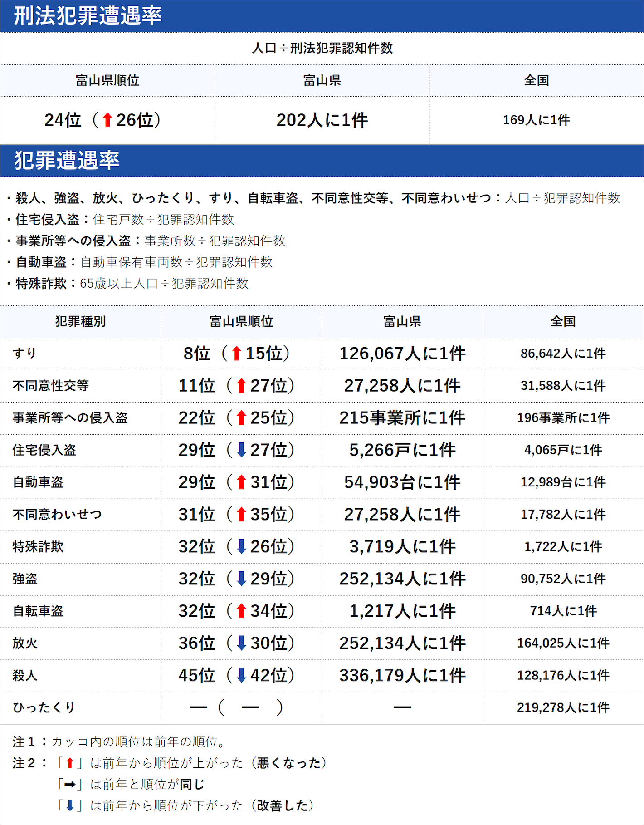Click the ひったくり row label

tap(44, 707)
